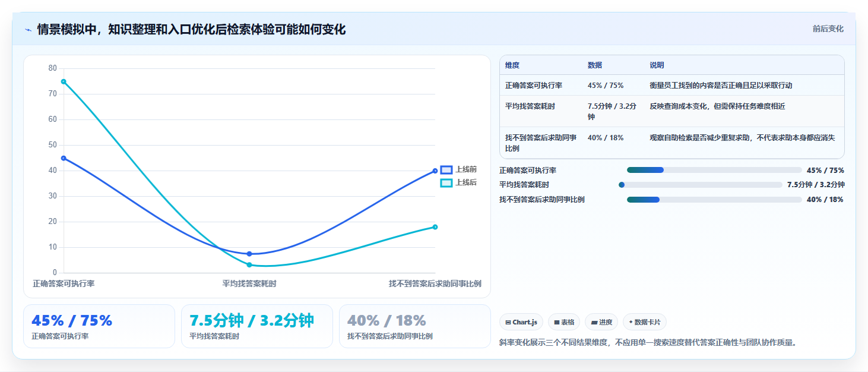This screenshot has width=868, height=372.
Task: Click the 上线前 data point at value 40
Action: click(x=435, y=171)
